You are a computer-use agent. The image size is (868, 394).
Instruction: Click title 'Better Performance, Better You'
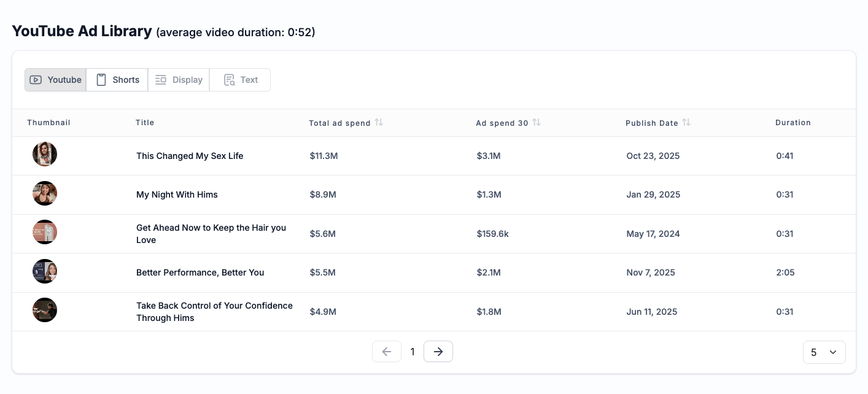coord(200,272)
